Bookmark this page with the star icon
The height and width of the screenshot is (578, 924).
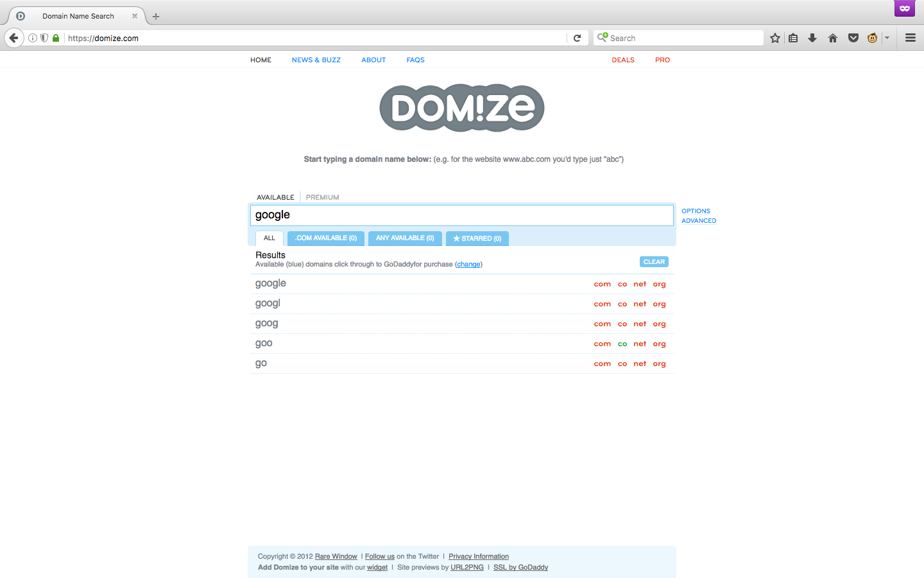(x=775, y=38)
